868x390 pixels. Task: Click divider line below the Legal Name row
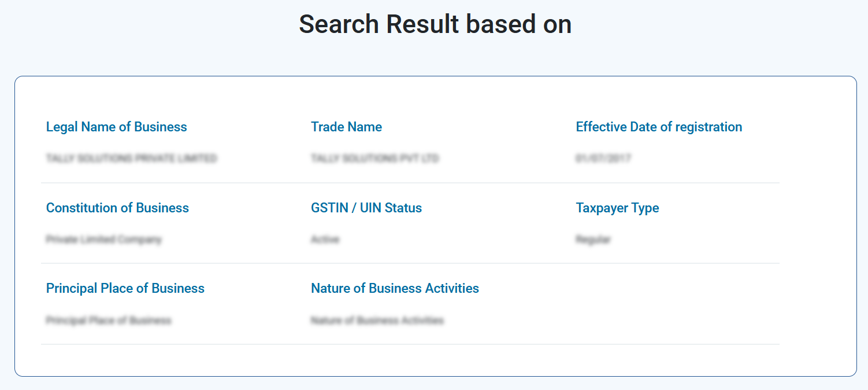pos(410,183)
